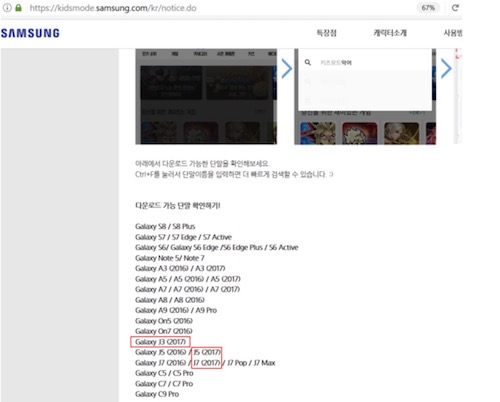
Task: Click the Galaxy J5 (2016) text
Action: click(160, 352)
